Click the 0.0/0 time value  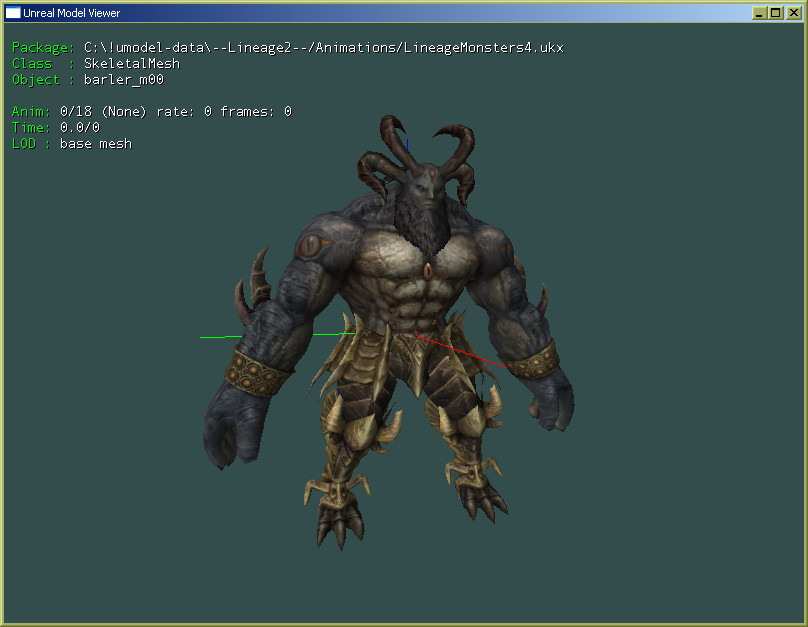[x=80, y=128]
